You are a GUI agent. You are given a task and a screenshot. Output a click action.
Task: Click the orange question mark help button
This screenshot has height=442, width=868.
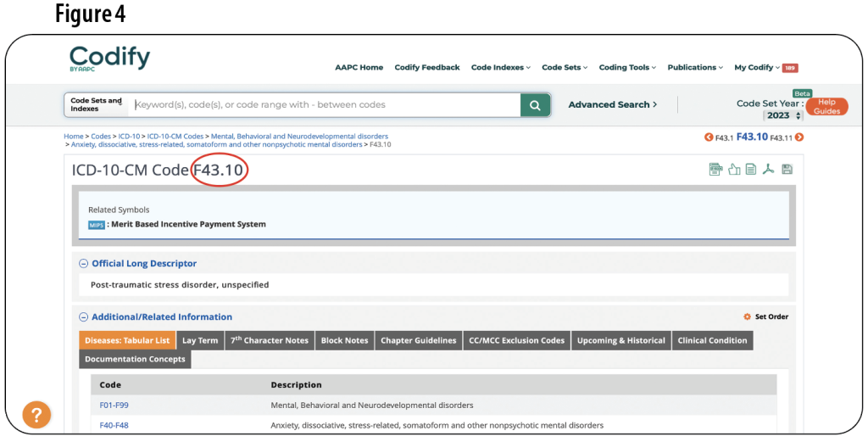[36, 414]
